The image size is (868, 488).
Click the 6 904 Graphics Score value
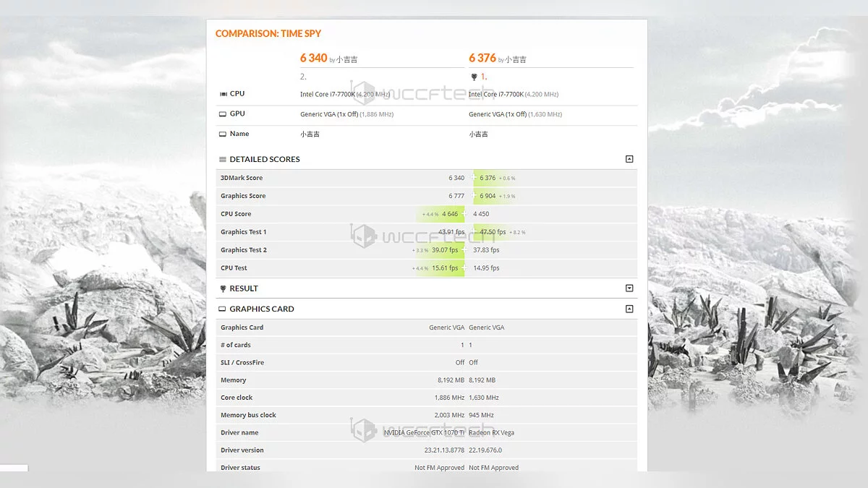488,196
